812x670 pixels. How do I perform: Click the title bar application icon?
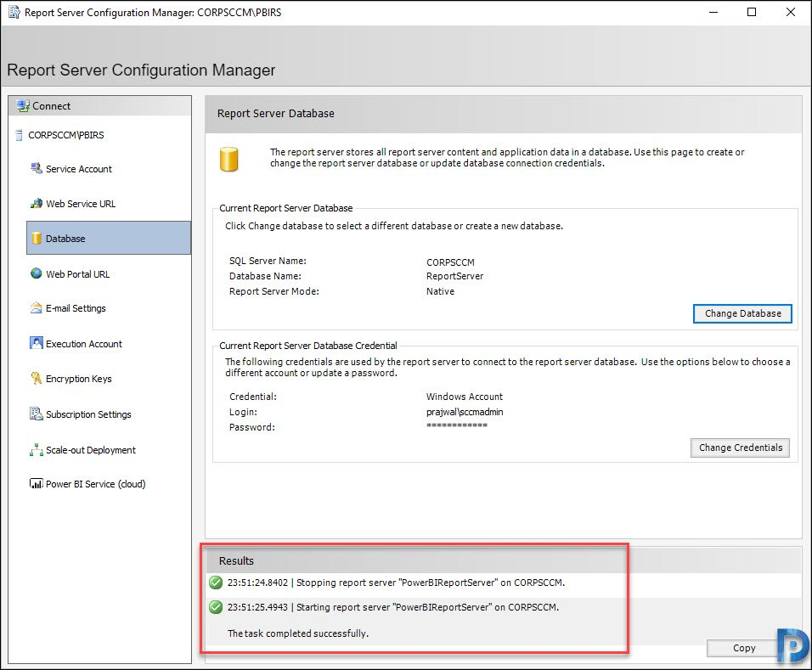pyautogui.click(x=14, y=12)
